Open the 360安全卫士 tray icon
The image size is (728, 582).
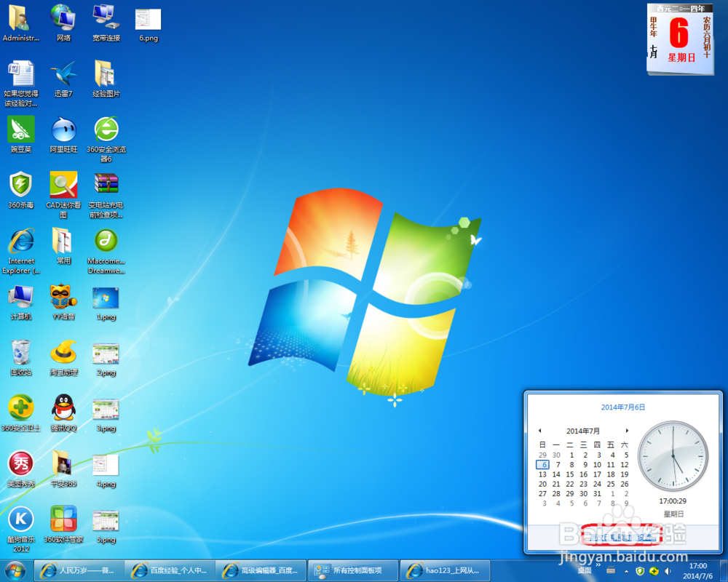pyautogui.click(x=654, y=571)
